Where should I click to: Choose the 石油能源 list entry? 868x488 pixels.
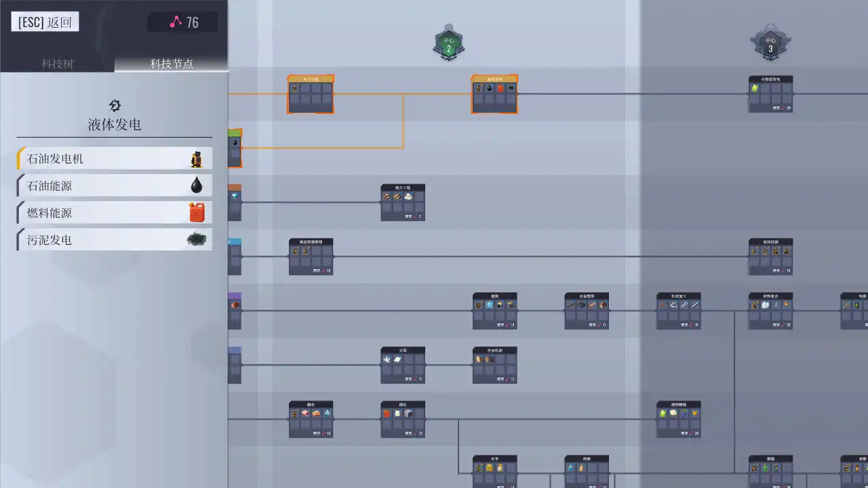coord(115,186)
